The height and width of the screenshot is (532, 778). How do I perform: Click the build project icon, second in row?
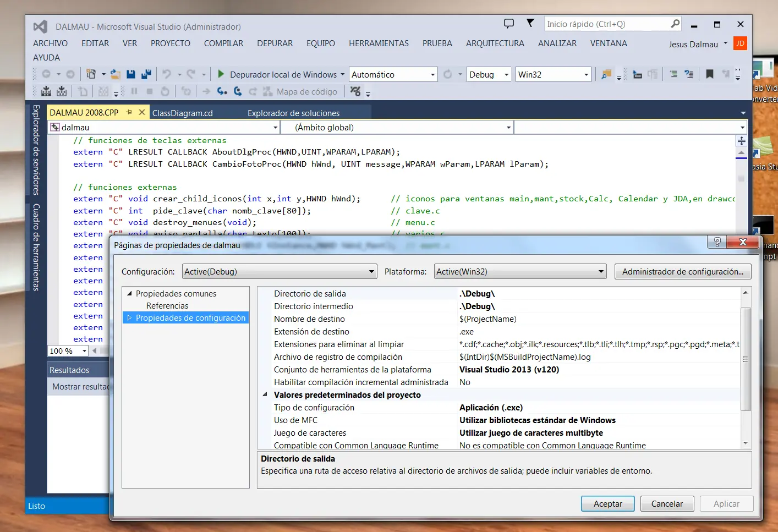(62, 91)
